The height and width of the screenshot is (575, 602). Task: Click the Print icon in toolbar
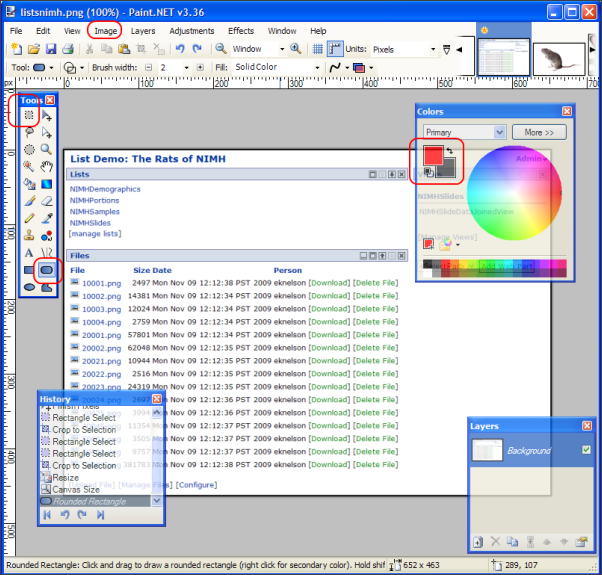coord(68,49)
